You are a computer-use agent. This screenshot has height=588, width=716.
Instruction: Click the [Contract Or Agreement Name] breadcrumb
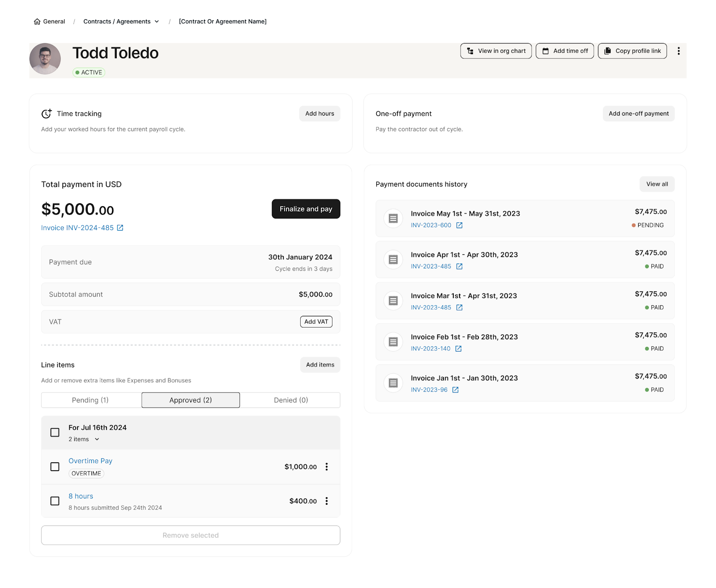(222, 21)
